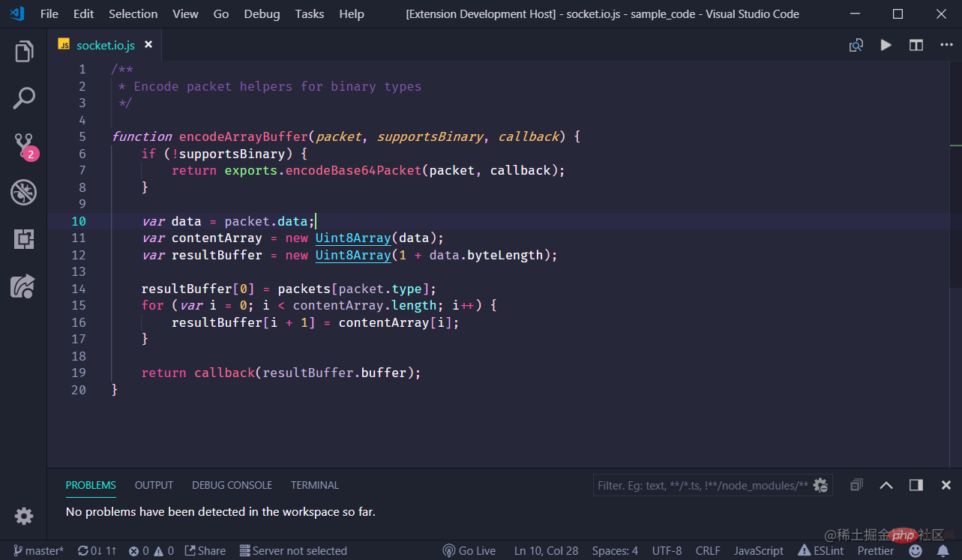The width and height of the screenshot is (962, 560).
Task: Start Go Live server from status bar
Action: (x=469, y=551)
